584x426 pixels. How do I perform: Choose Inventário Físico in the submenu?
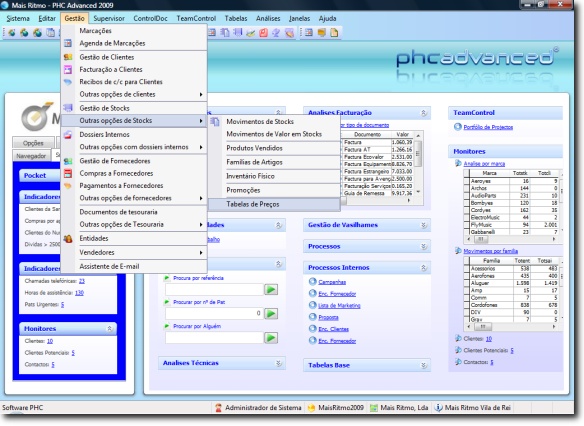pyautogui.click(x=274, y=176)
